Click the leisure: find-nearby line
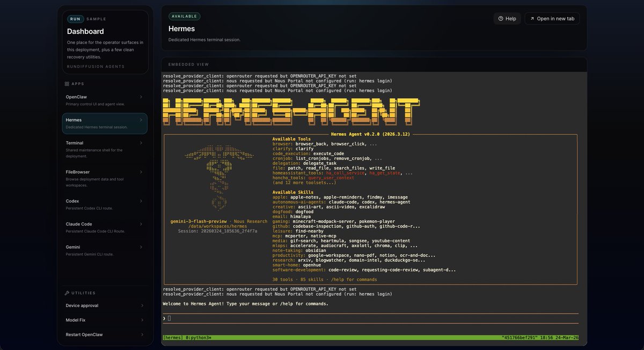The height and width of the screenshot is (350, 644). [298, 231]
